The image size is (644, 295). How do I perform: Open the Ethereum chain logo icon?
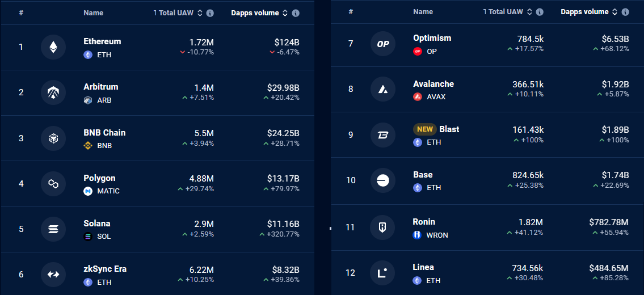(53, 47)
